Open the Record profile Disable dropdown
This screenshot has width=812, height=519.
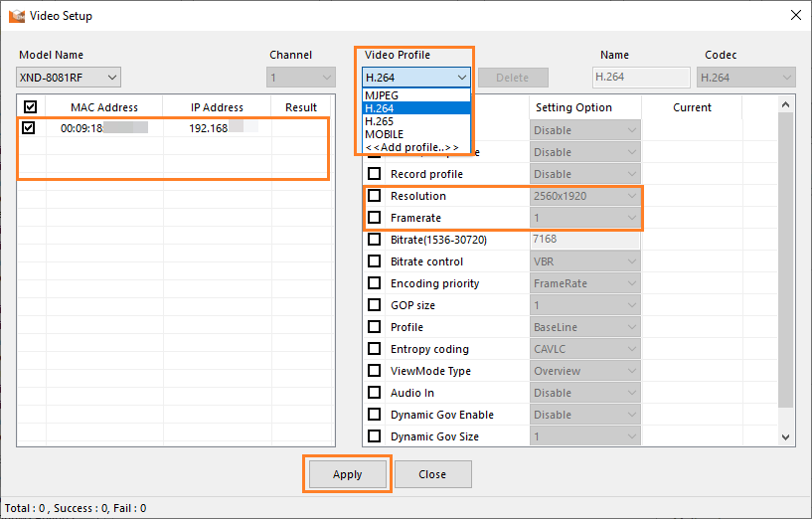(585, 174)
